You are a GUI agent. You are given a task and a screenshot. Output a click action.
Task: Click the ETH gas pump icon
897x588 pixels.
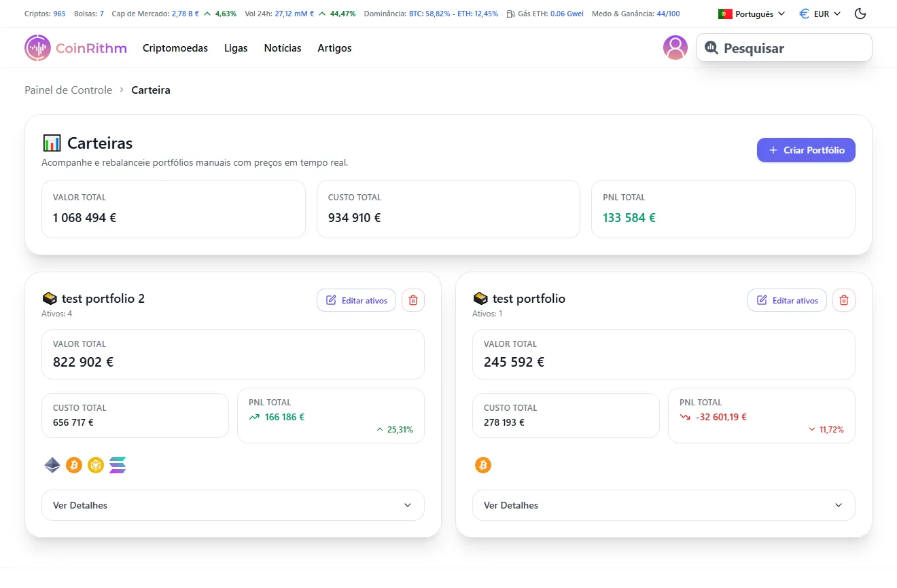(510, 13)
